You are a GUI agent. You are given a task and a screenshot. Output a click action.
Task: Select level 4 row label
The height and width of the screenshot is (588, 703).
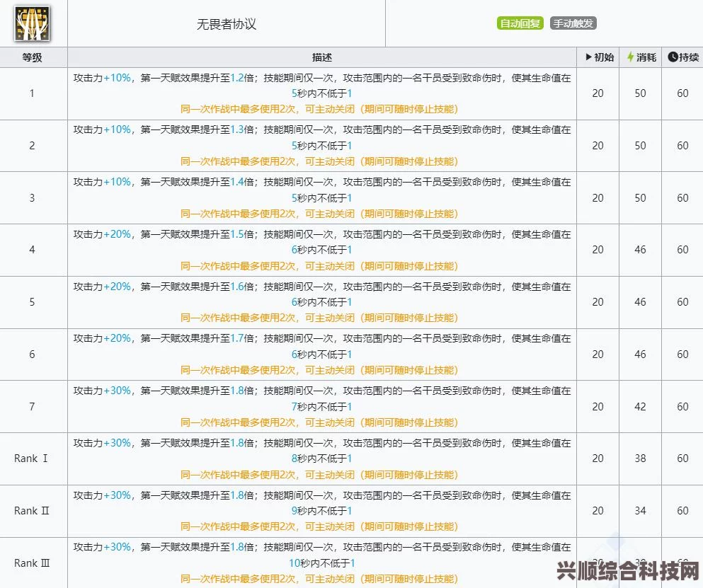[32, 250]
